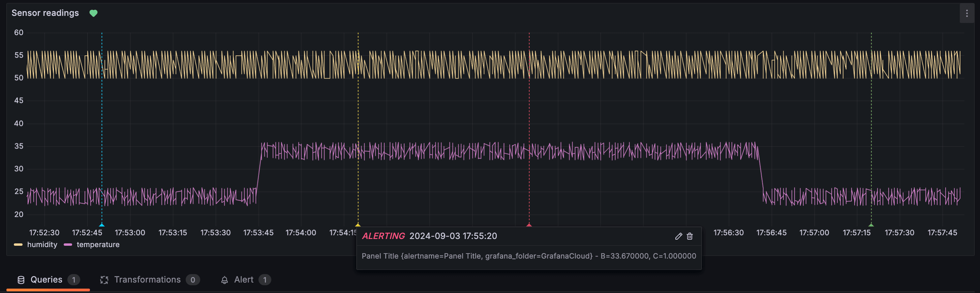Toggle the temperature series in the legend
The width and height of the screenshot is (980, 293).
[98, 245]
